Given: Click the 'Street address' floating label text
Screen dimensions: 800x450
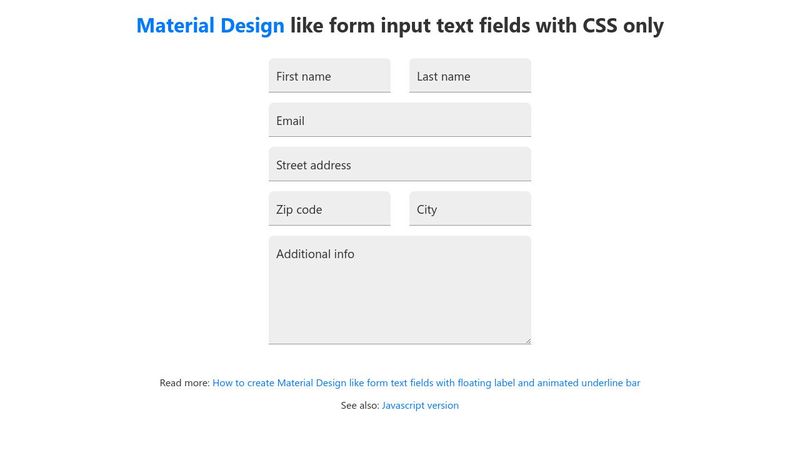Looking at the screenshot, I should (x=313, y=165).
